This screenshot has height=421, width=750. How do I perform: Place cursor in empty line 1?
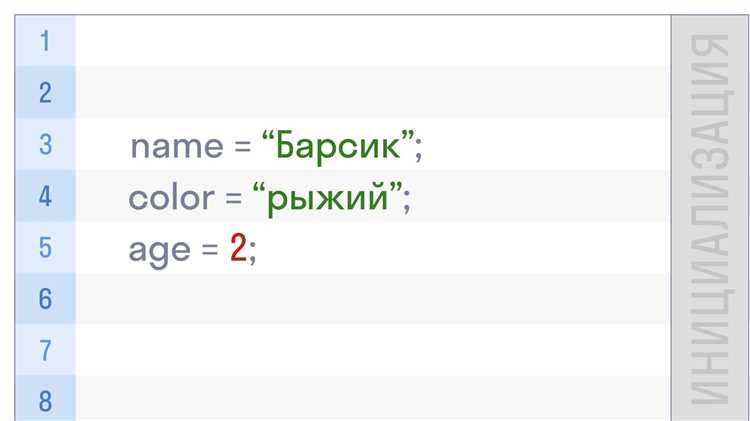click(371, 41)
